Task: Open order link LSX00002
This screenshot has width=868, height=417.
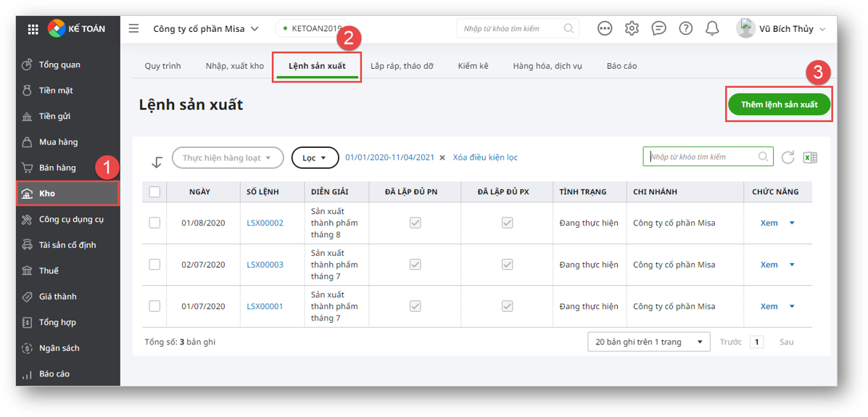Action: [265, 223]
